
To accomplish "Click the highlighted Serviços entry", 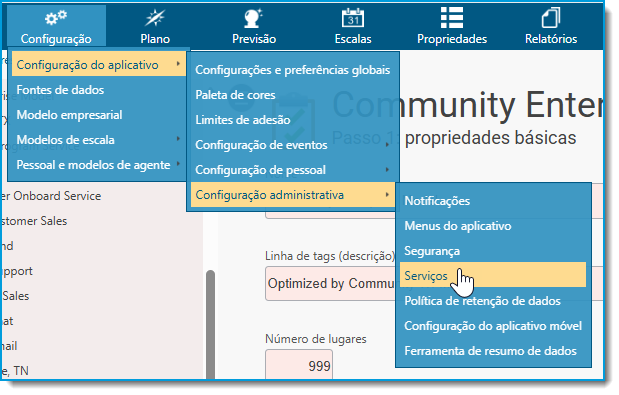I will [493, 276].
